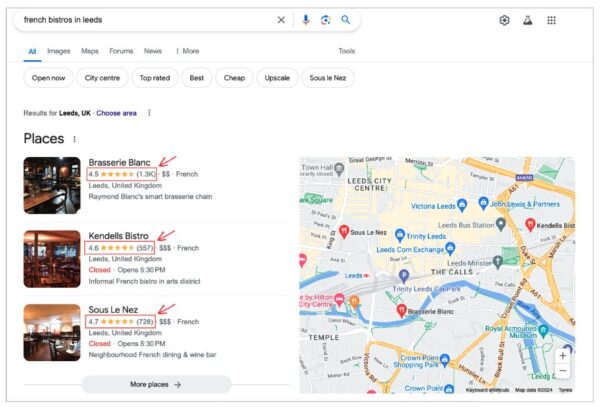Click Leeds Minster map pin
Image resolution: width=600 pixels, height=407 pixels.
(497, 262)
